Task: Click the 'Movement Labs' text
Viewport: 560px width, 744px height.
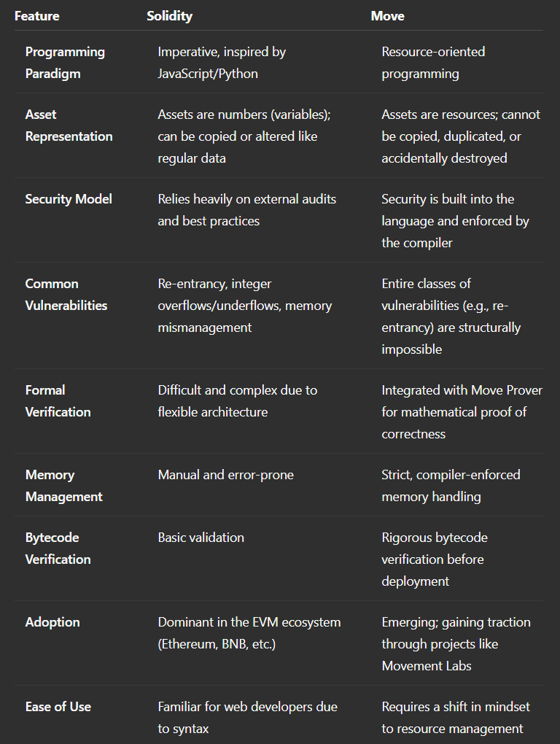Action: (427, 666)
